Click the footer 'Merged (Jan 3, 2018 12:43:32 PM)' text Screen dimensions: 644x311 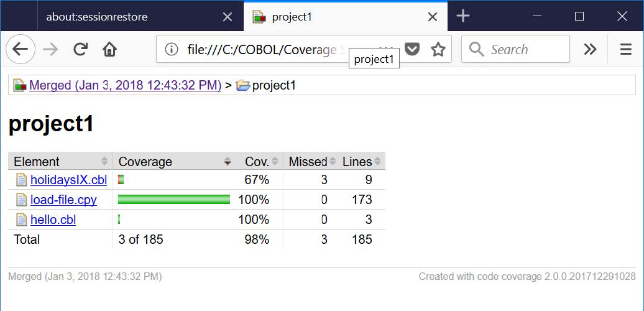85,277
